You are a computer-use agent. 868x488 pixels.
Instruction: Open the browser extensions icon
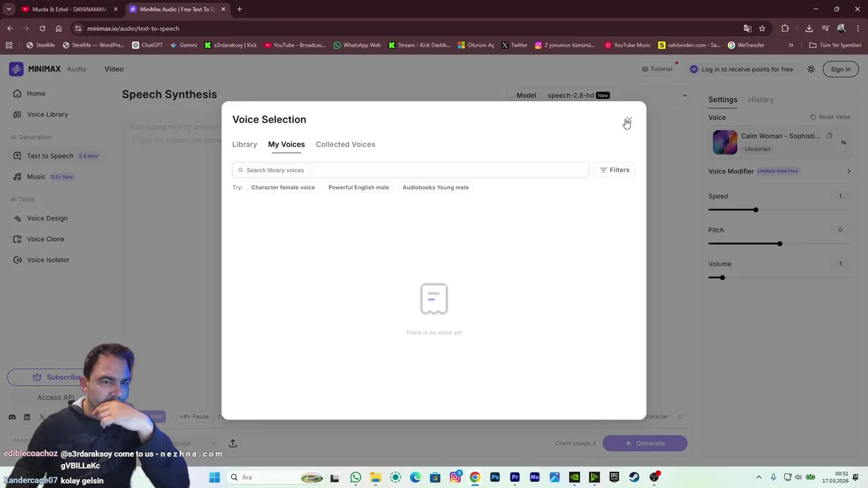pos(785,28)
